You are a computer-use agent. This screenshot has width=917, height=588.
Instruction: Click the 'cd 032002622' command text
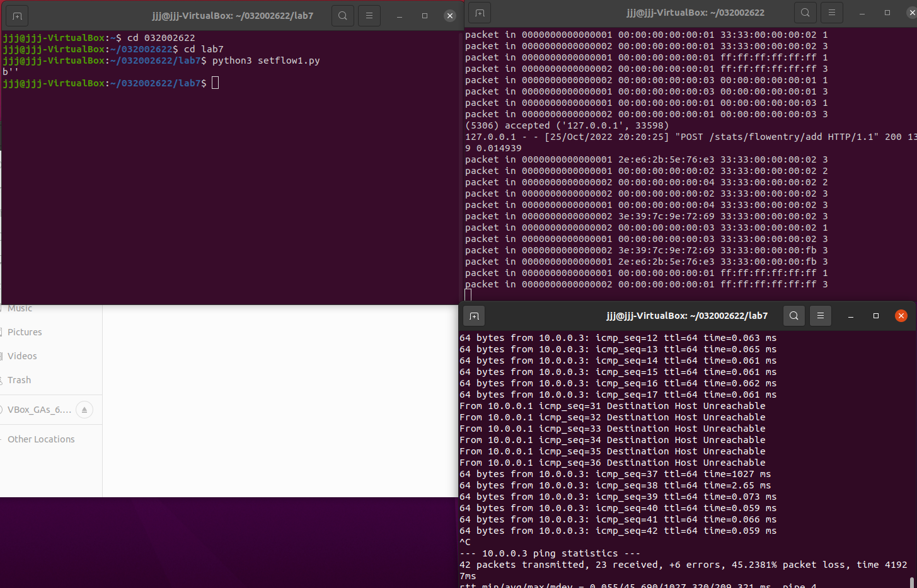point(161,38)
